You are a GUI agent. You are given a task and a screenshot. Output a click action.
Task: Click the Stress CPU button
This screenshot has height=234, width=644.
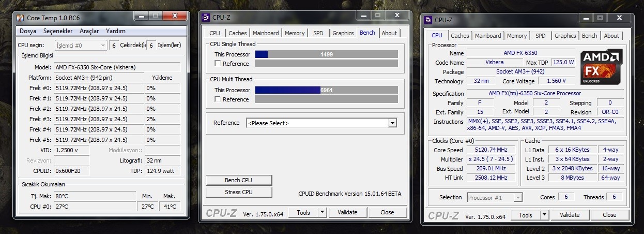click(x=239, y=192)
